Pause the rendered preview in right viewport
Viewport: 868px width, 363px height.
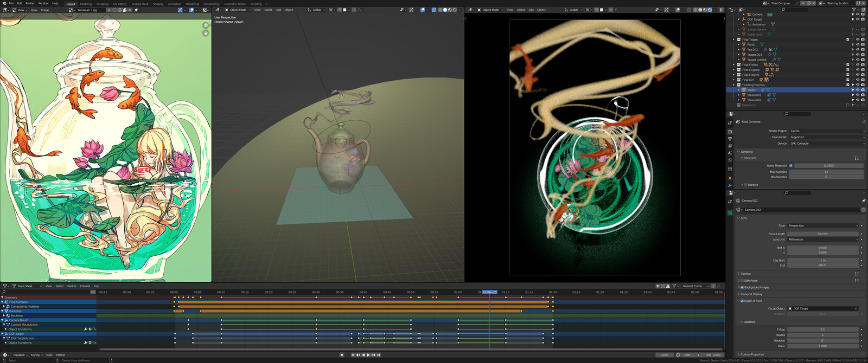[721, 10]
